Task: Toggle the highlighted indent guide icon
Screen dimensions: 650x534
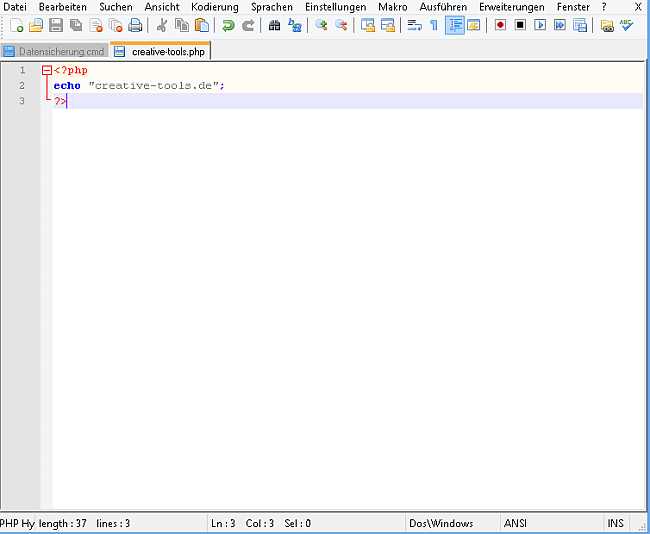Action: 455,25
